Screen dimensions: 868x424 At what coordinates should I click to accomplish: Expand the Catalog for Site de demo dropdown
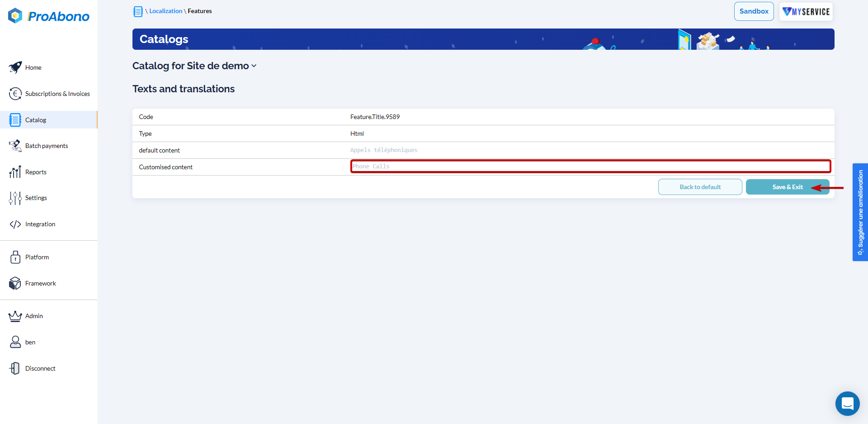[x=194, y=66]
